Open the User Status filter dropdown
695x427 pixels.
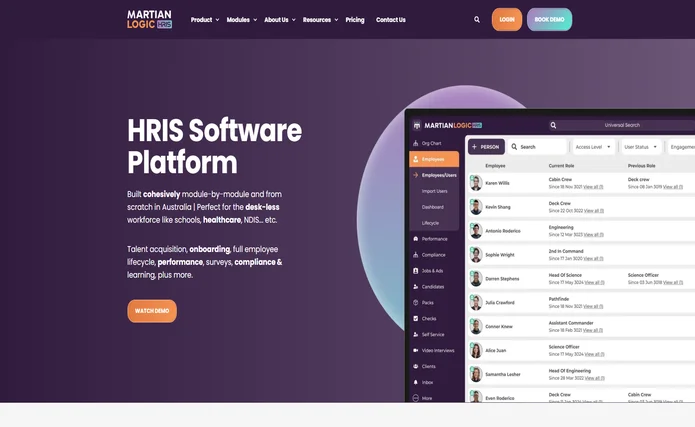[641, 147]
